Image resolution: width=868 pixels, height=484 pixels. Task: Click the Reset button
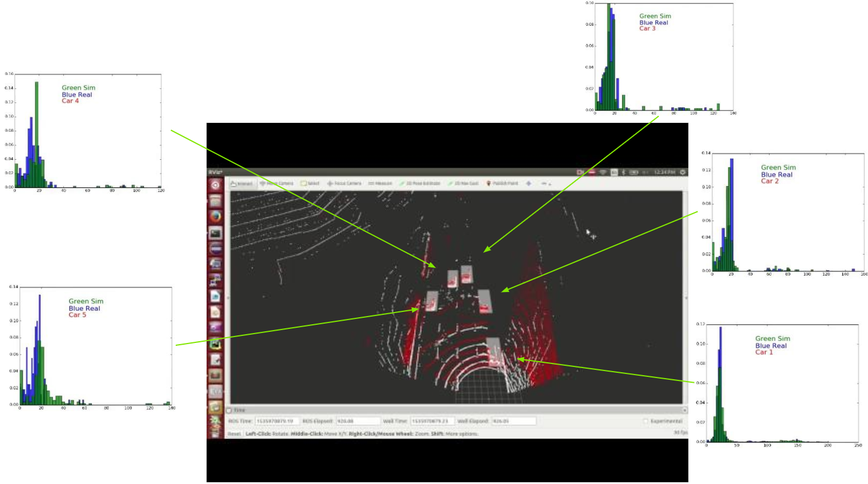point(234,434)
